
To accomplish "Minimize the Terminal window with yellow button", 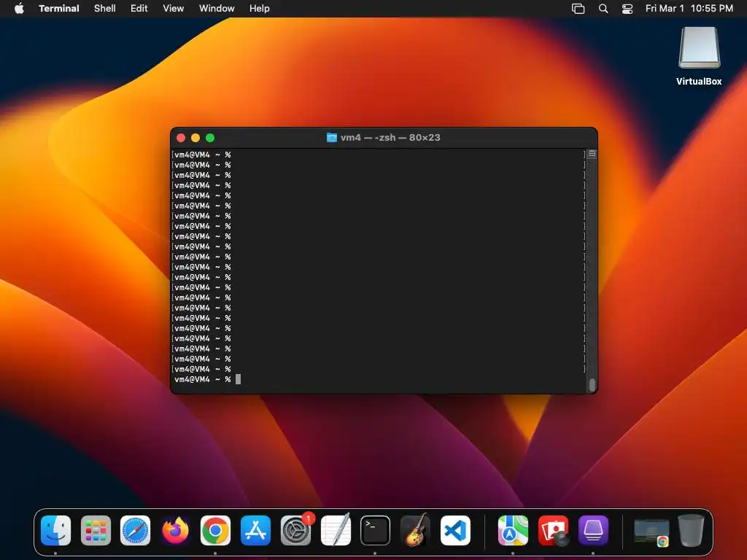I will pyautogui.click(x=196, y=138).
